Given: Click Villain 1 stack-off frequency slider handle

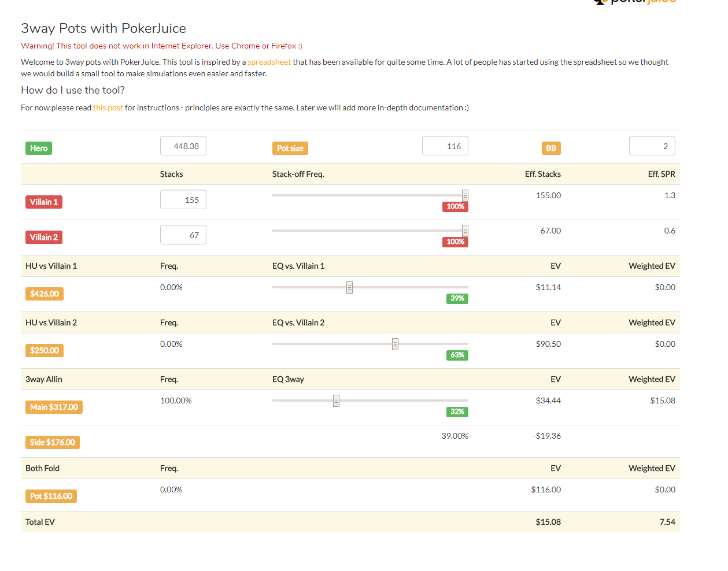Looking at the screenshot, I should 465,195.
